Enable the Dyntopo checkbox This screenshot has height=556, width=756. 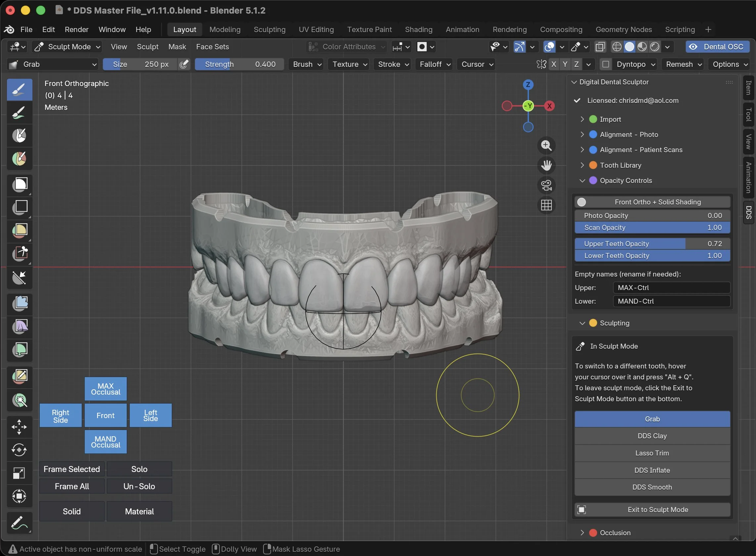click(x=605, y=64)
